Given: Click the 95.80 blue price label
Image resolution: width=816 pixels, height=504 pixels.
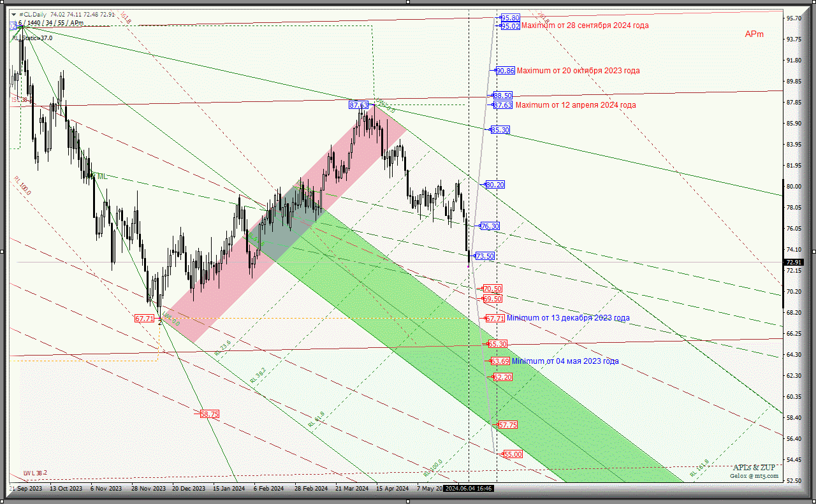Looking at the screenshot, I should point(510,18).
